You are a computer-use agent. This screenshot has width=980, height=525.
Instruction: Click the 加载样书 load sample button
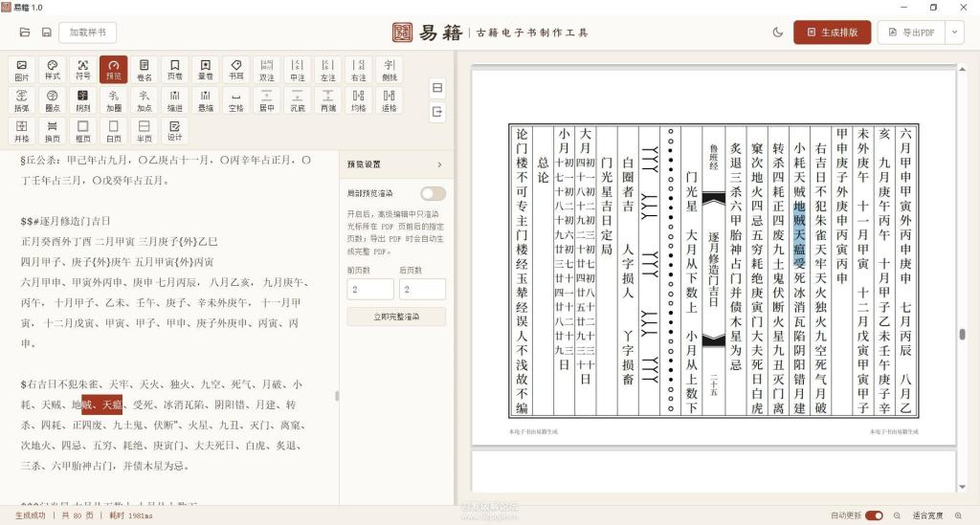point(87,33)
